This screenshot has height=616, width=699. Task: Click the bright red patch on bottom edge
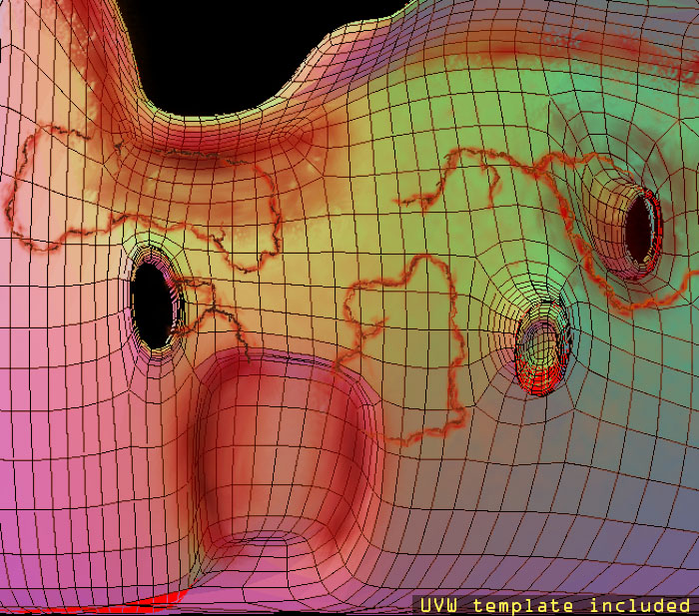pyautogui.click(x=150, y=599)
